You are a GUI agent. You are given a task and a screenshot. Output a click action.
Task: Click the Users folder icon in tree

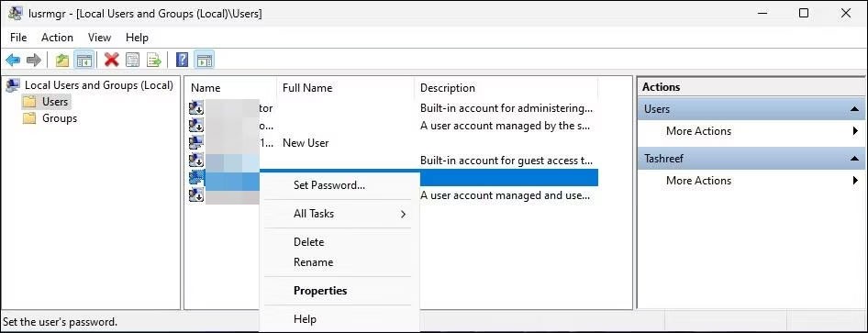pyautogui.click(x=29, y=102)
